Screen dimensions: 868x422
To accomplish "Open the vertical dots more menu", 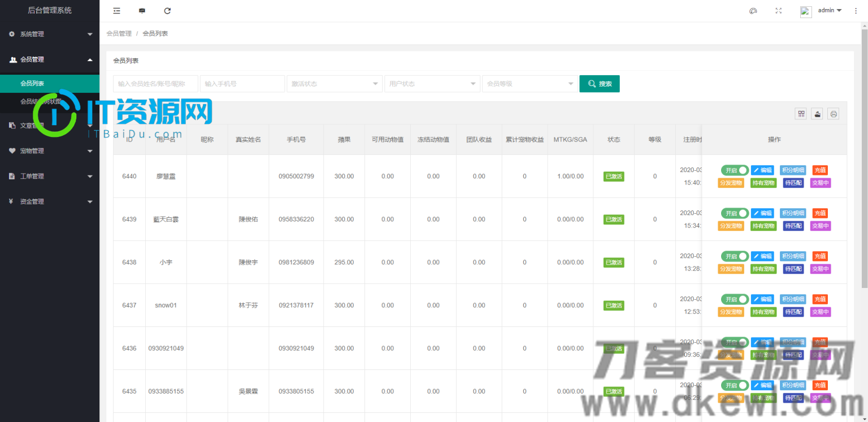I will 856,11.
